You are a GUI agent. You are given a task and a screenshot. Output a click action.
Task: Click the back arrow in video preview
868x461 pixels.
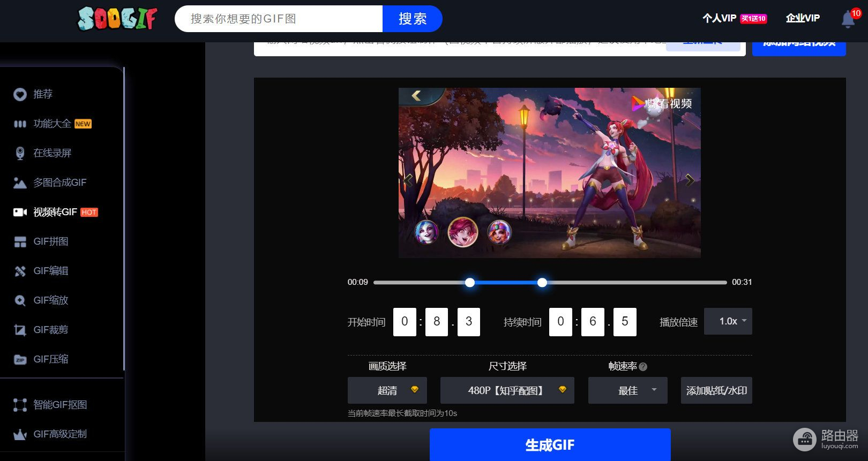coord(416,95)
